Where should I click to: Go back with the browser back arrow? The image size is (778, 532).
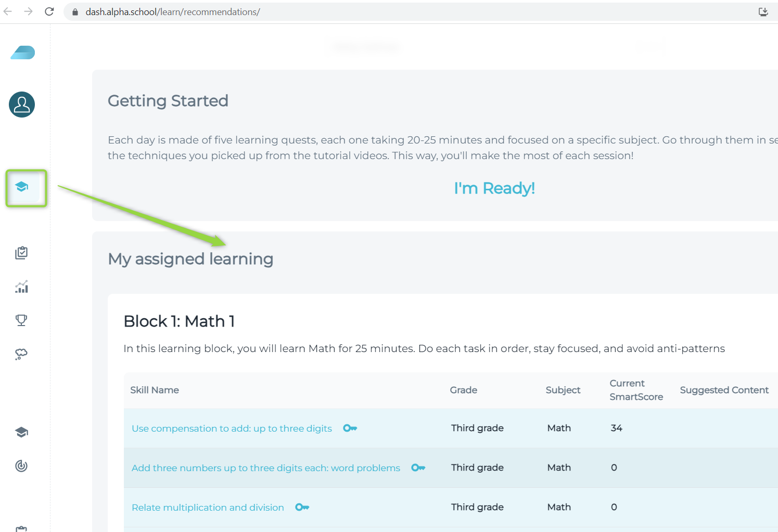(x=8, y=11)
